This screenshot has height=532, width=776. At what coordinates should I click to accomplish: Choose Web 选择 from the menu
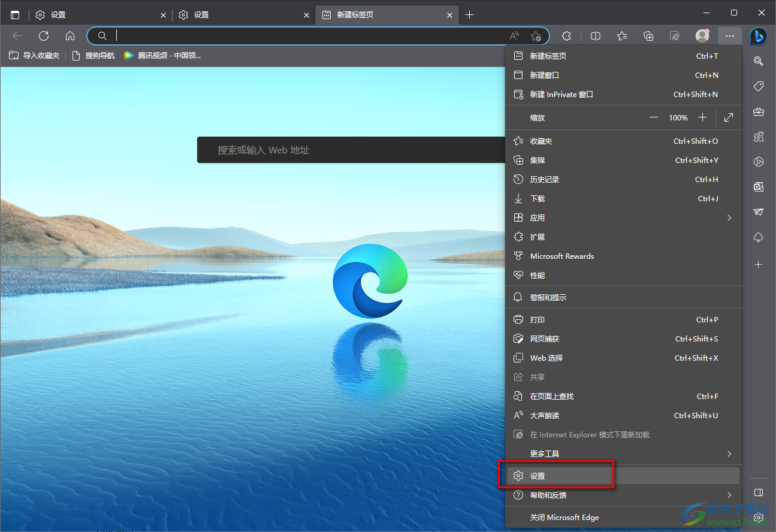coord(623,358)
